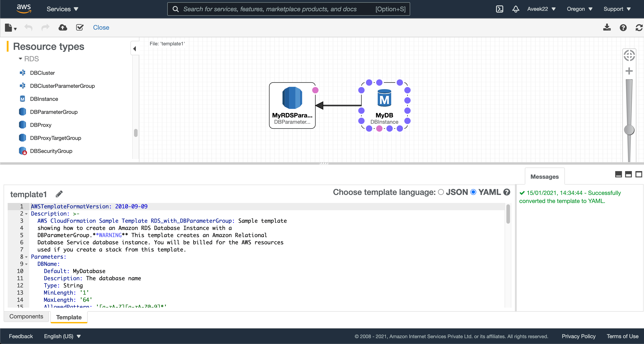Click the notifications bell icon

click(x=516, y=9)
